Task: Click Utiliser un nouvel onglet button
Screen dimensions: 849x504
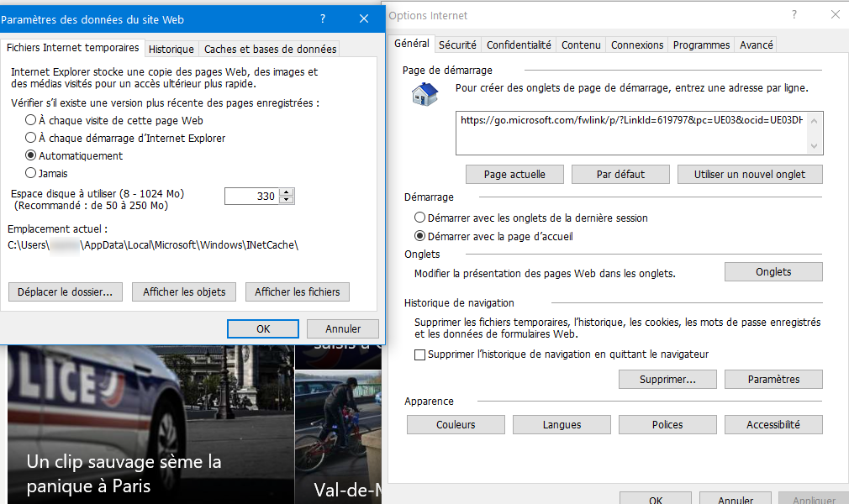Action: [x=750, y=175]
